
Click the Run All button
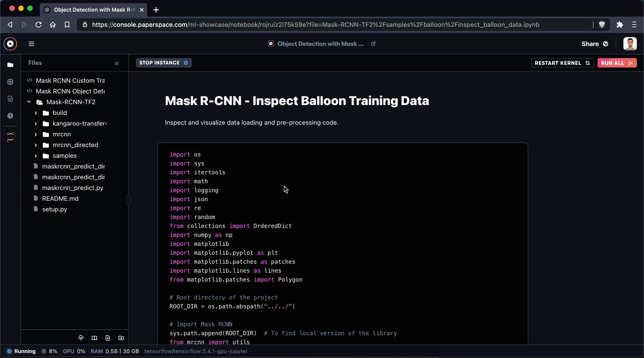(617, 63)
